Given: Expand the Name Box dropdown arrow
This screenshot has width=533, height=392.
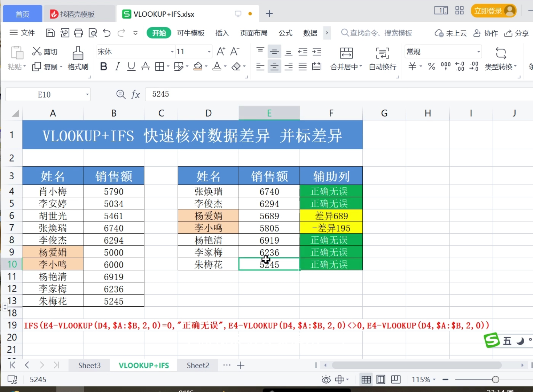Looking at the screenshot, I should click(87, 94).
